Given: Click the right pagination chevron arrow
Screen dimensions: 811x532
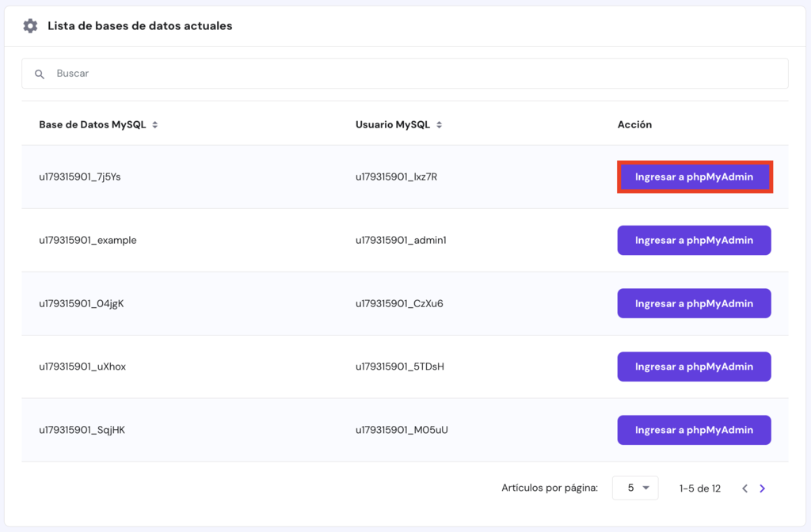Looking at the screenshot, I should [x=763, y=488].
